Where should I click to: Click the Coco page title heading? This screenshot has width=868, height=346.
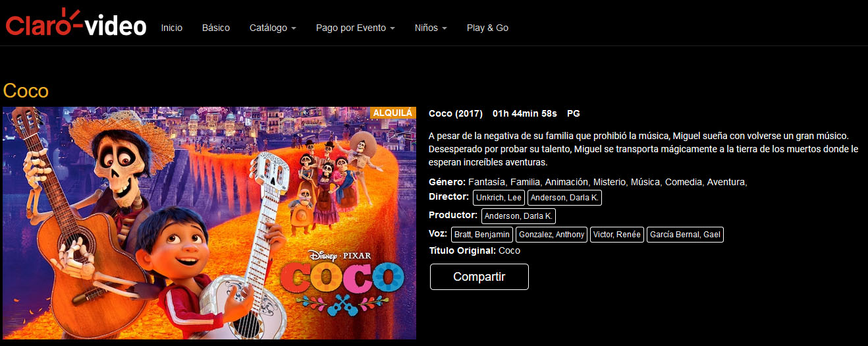coord(26,90)
